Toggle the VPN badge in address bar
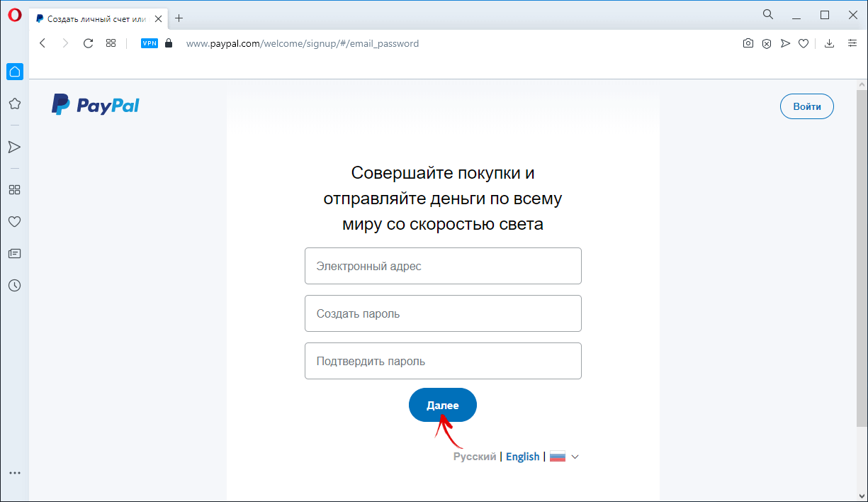The height and width of the screenshot is (502, 868). pos(150,43)
